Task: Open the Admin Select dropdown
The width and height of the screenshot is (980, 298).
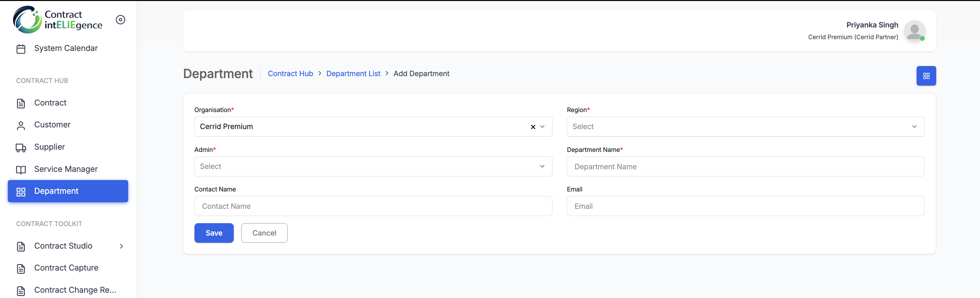Action: [373, 166]
